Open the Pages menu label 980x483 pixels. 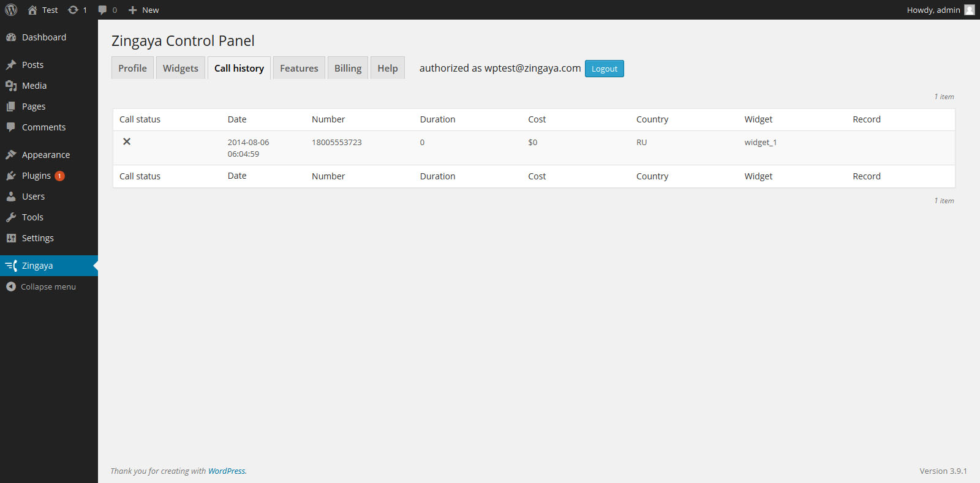(x=34, y=107)
